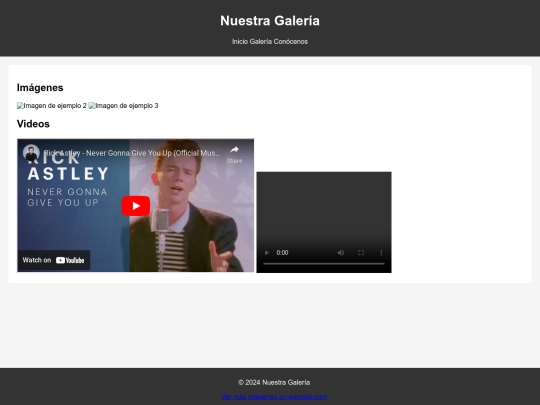Seek on the video progress bar
This screenshot has width=540, height=405.
pyautogui.click(x=324, y=264)
